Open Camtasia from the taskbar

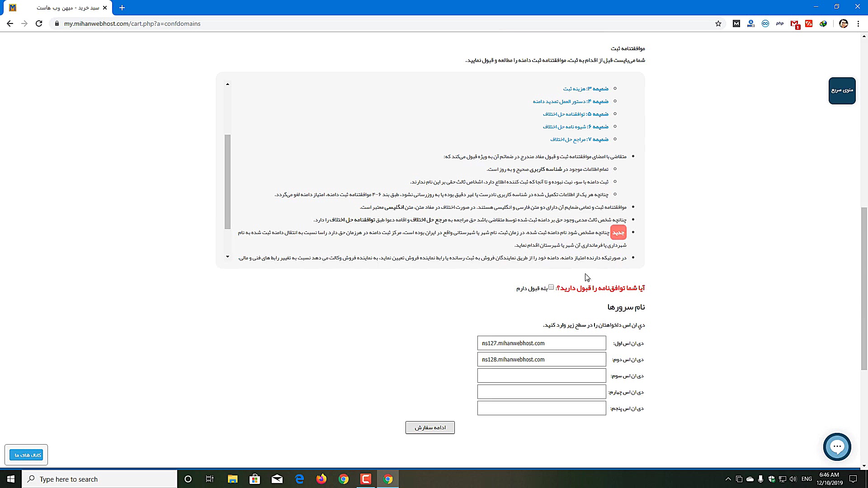click(365, 479)
